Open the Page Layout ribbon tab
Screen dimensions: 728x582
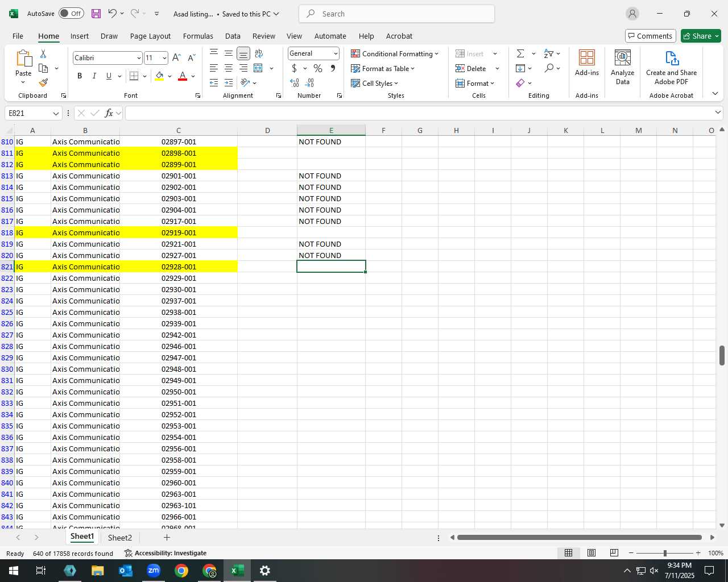click(150, 36)
